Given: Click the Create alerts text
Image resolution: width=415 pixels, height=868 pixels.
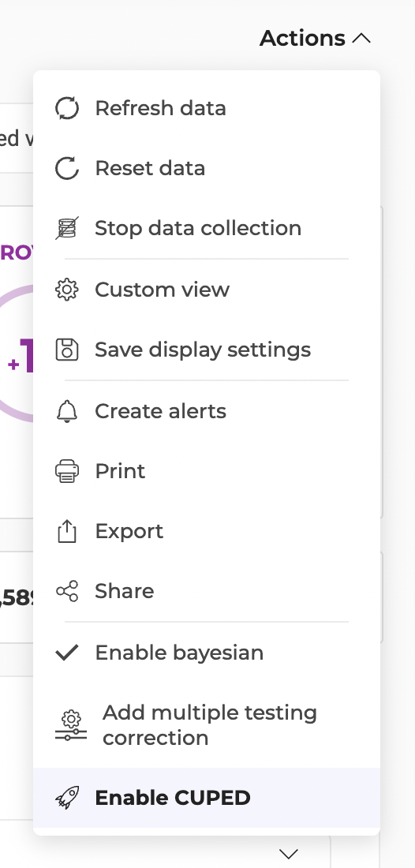Looking at the screenshot, I should coord(160,411).
